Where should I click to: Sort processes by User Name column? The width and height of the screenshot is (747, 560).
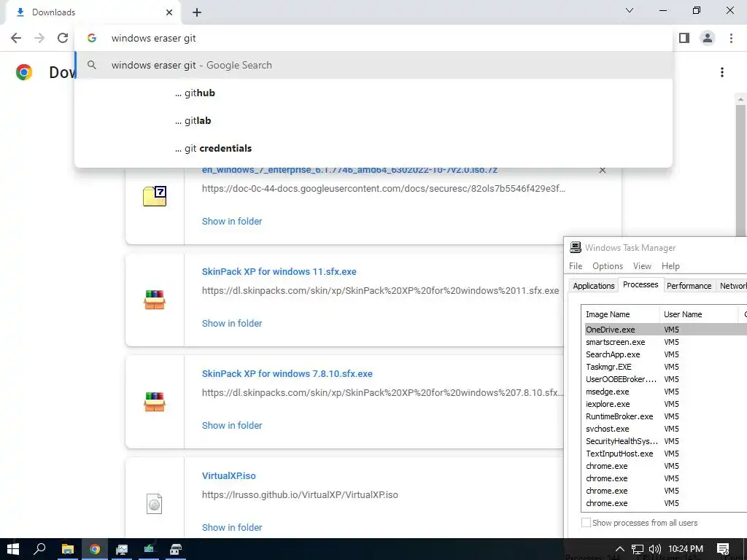pyautogui.click(x=699, y=314)
